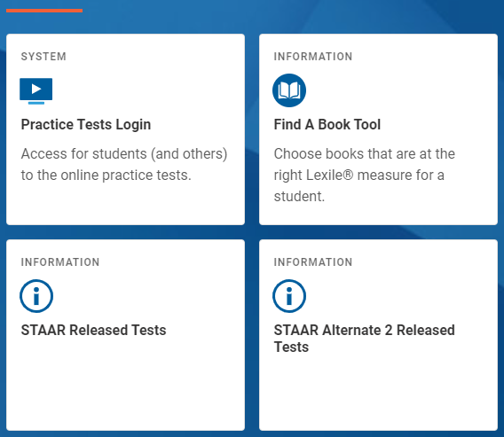Click the orange underline bar at the top
This screenshot has height=437, width=504.
44,11
